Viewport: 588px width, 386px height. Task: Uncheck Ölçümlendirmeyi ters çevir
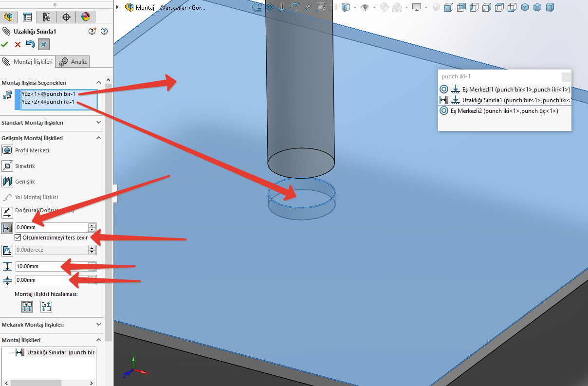[18, 238]
